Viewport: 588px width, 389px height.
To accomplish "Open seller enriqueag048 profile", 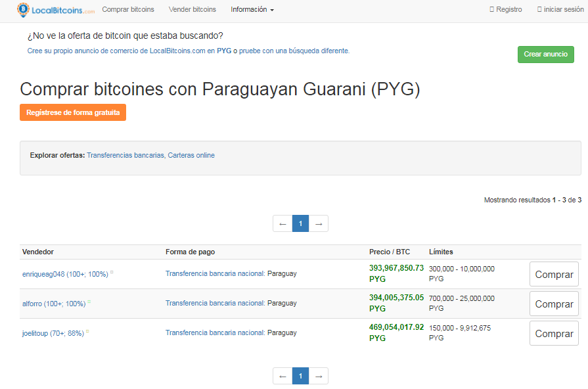I will click(x=65, y=274).
